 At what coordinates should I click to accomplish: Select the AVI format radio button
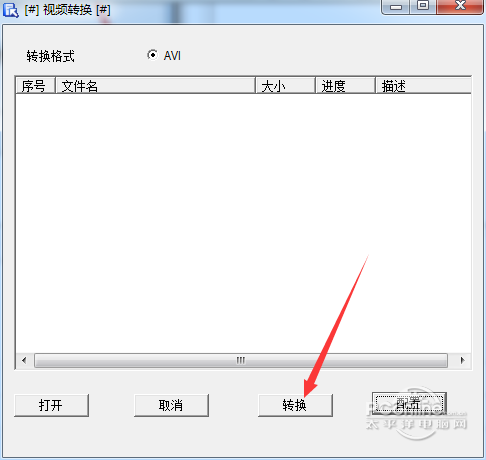(153, 55)
